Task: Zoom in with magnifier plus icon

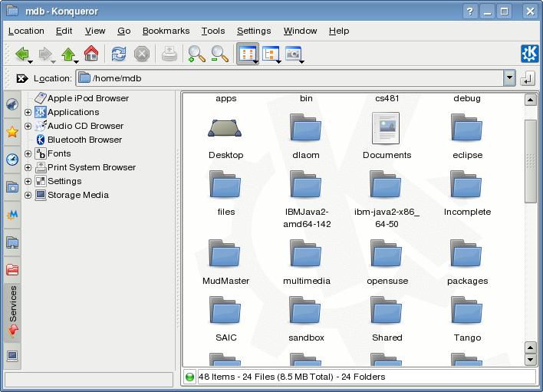Action: 196,54
